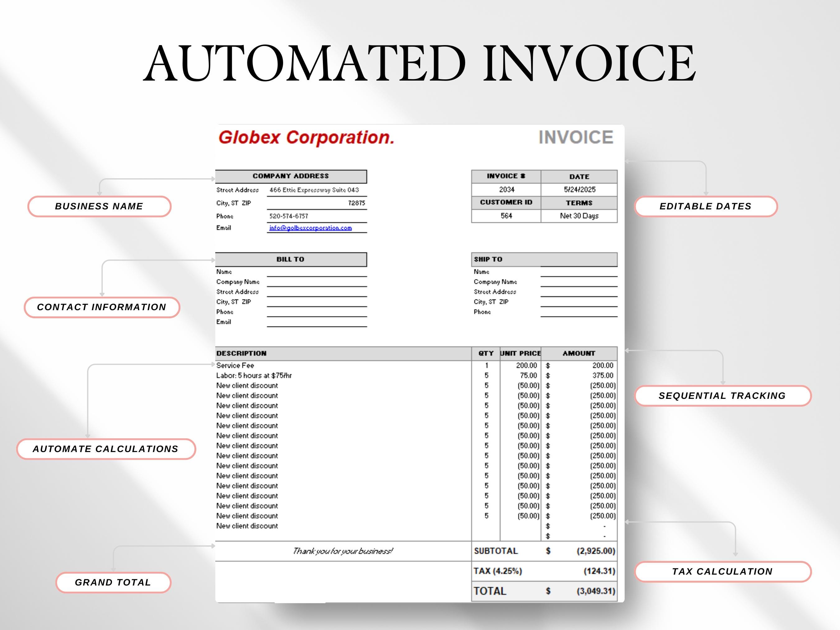Click the phone number 520-574-6757

[289, 216]
